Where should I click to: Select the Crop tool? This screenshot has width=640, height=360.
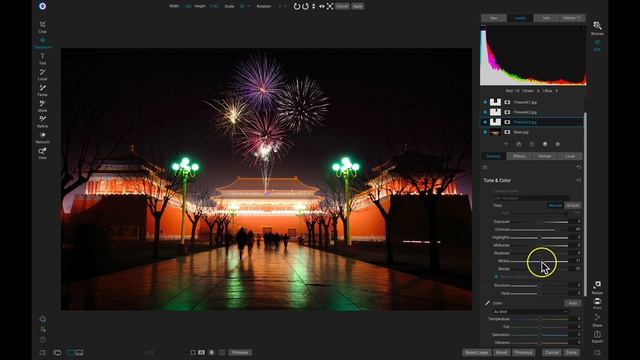coord(42,27)
